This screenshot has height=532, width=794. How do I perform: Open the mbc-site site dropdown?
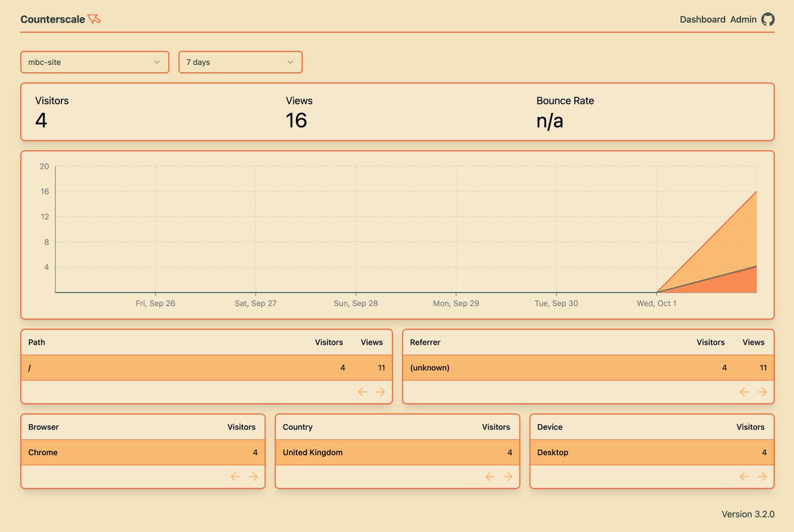point(95,62)
